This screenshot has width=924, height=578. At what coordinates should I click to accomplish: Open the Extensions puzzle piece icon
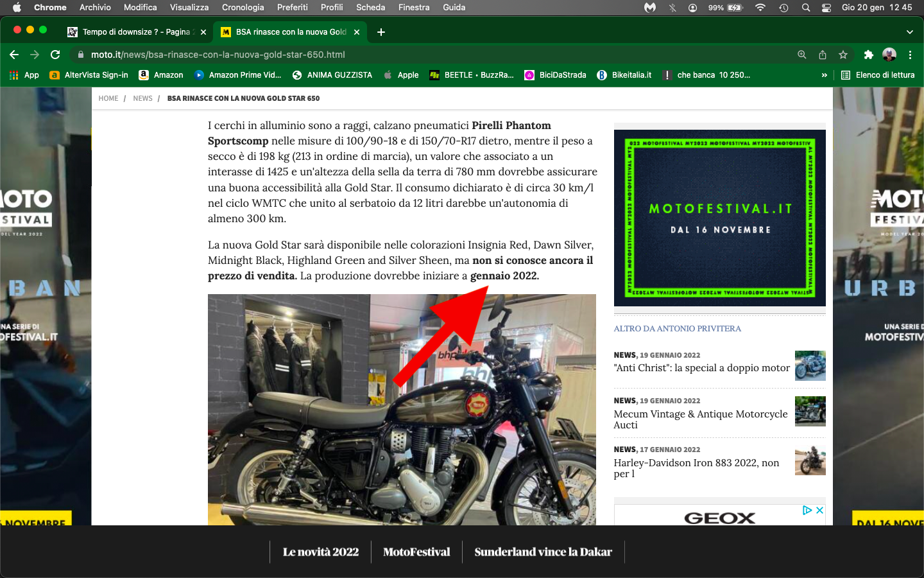pyautogui.click(x=868, y=55)
